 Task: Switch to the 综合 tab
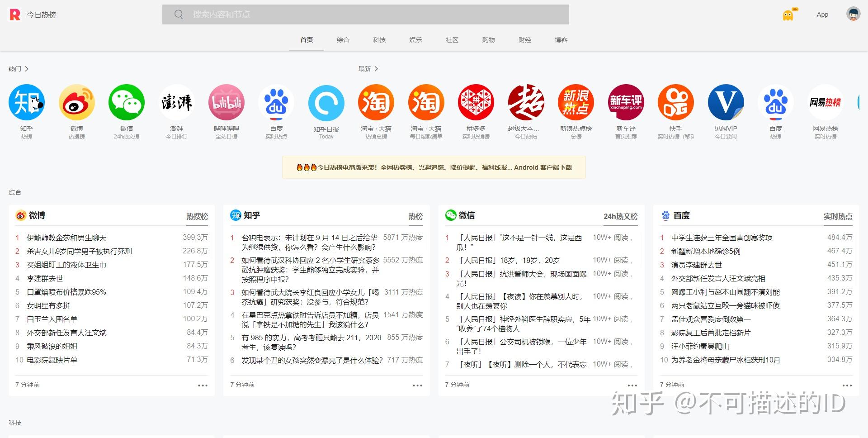(x=343, y=40)
